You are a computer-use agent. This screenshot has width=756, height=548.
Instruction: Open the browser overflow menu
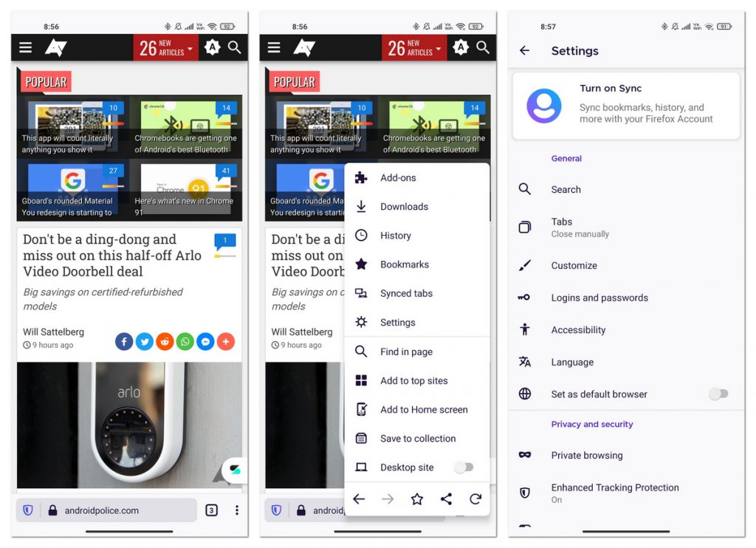[237, 510]
